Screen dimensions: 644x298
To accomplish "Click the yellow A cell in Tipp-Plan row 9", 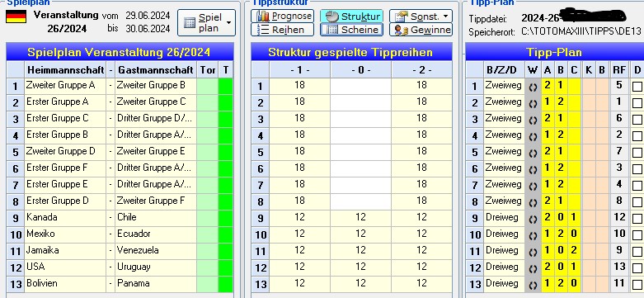I will 548,218.
